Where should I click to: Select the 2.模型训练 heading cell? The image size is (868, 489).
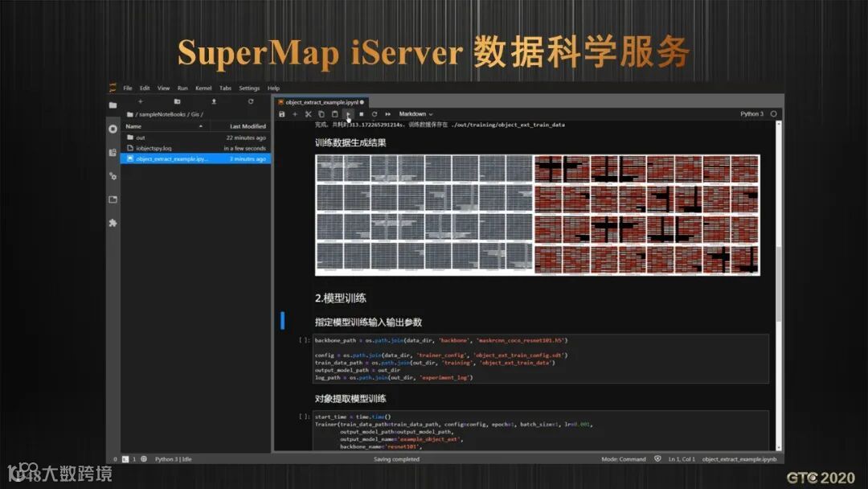point(341,298)
